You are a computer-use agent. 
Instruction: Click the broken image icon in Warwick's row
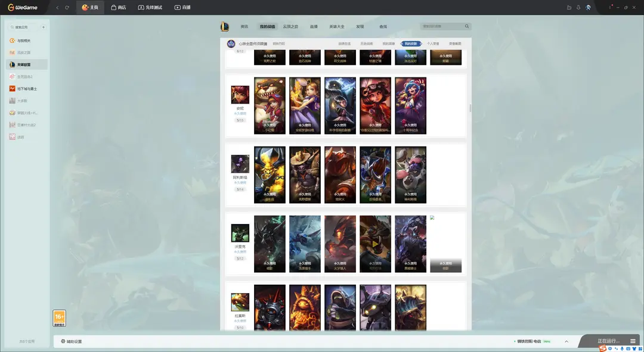432,218
